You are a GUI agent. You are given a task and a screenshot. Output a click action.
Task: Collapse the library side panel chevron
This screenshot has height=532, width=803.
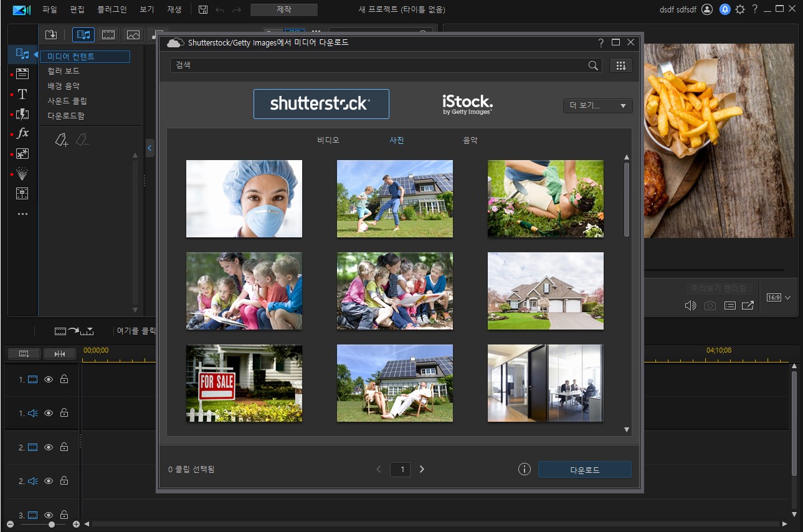point(150,148)
